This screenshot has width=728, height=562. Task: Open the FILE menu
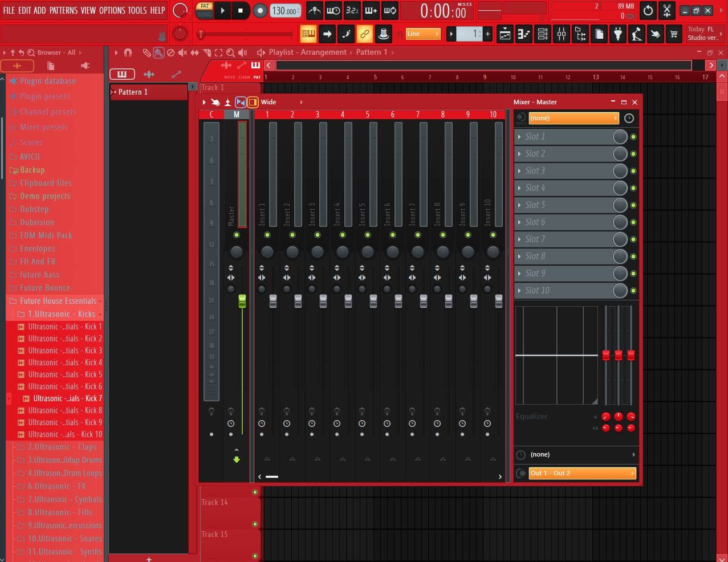(x=9, y=10)
